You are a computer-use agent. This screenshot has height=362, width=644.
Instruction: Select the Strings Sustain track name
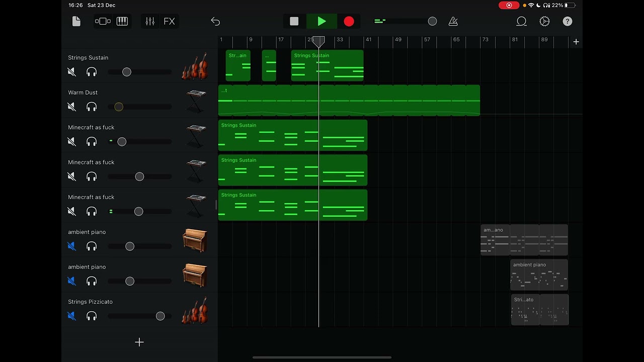tap(88, 57)
